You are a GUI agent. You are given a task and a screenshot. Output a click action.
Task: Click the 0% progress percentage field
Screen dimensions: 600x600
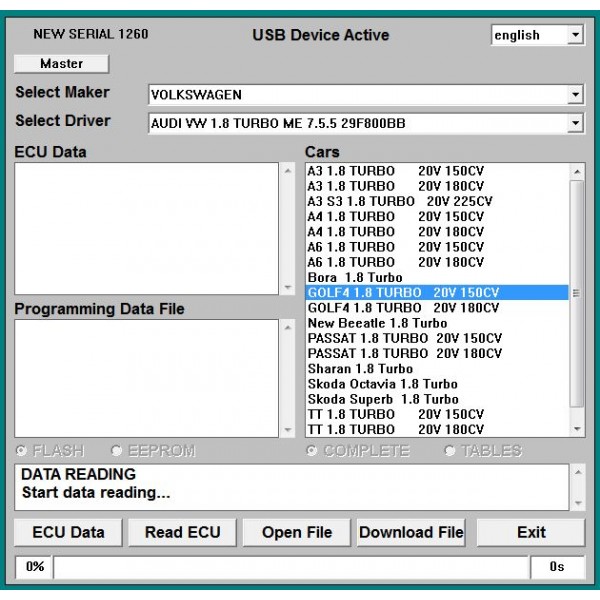pos(34,567)
